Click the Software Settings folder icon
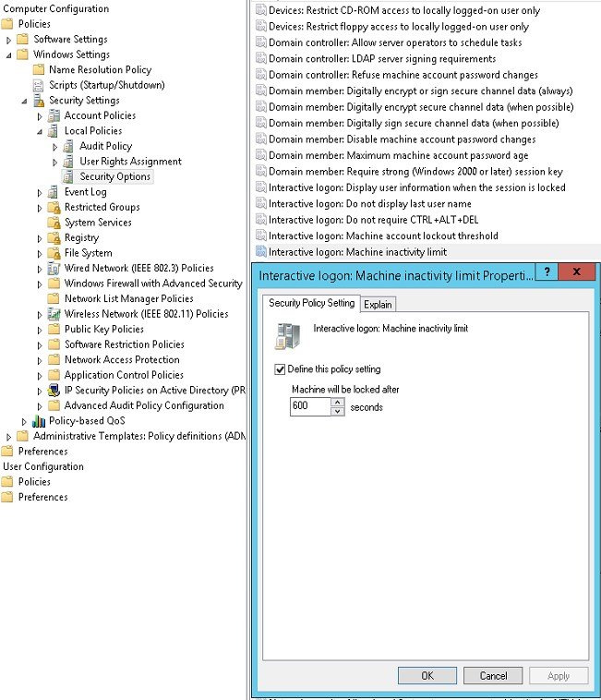This screenshot has height=700, width=601. 22,40
